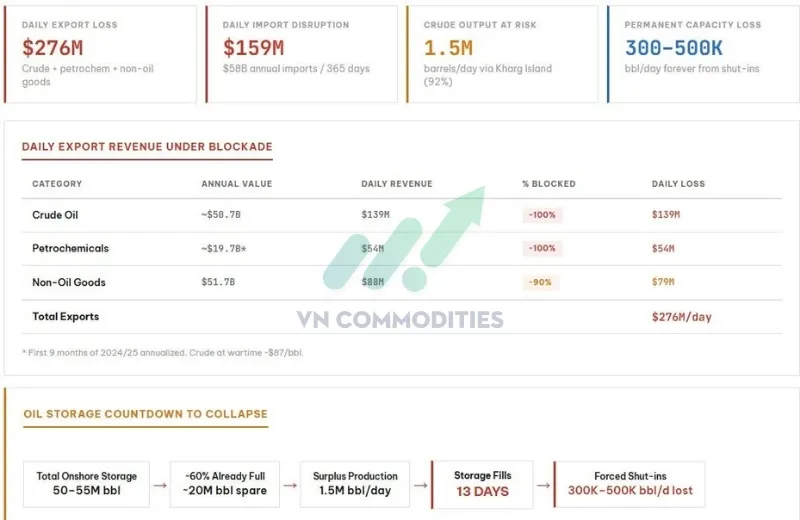Click the -100% badge in Crude Oil row
Viewport: 800px width, 520px height.
click(x=543, y=215)
